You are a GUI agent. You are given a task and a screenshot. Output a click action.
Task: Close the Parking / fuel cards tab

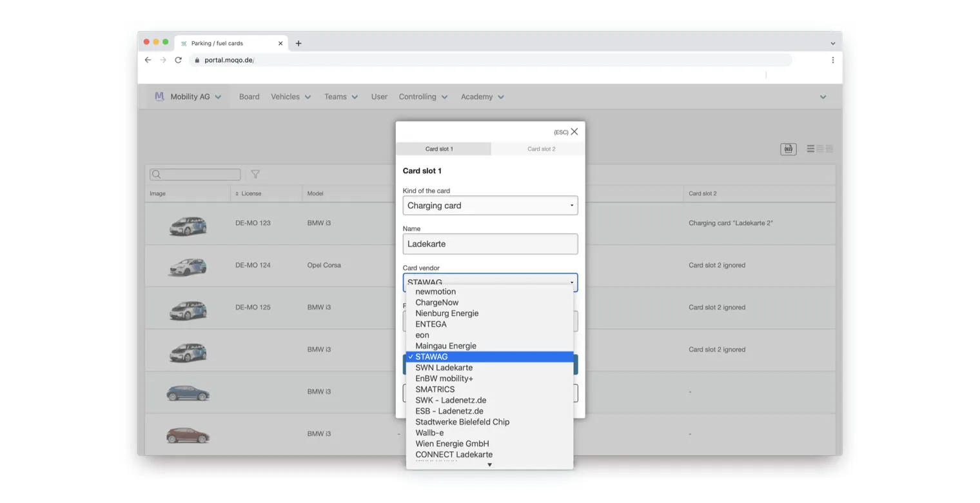pos(280,43)
